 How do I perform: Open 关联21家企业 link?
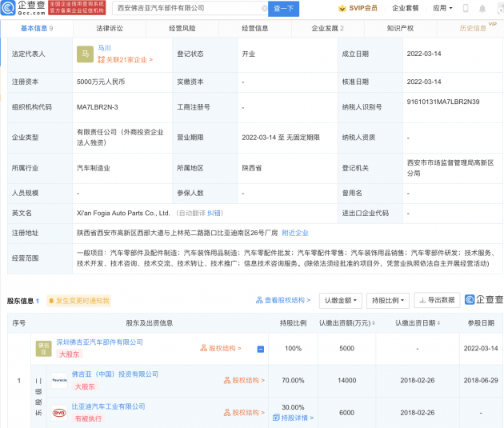click(125, 59)
